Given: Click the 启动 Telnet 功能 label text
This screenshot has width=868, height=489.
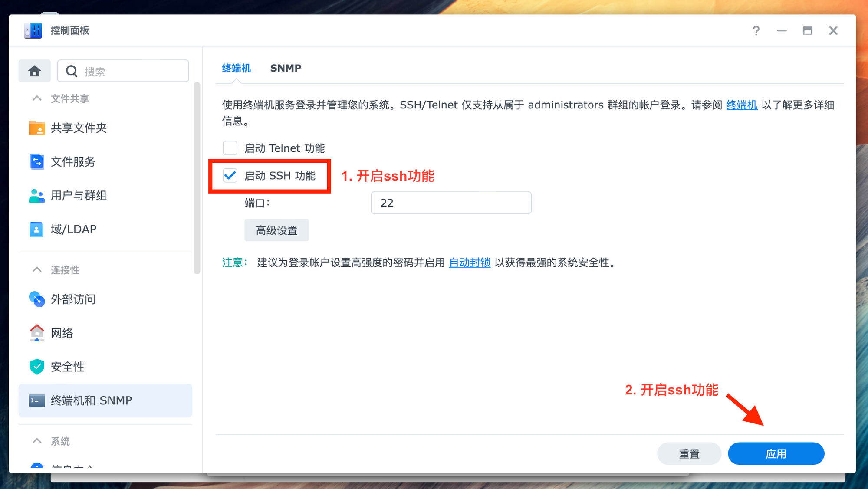Looking at the screenshot, I should (x=285, y=148).
